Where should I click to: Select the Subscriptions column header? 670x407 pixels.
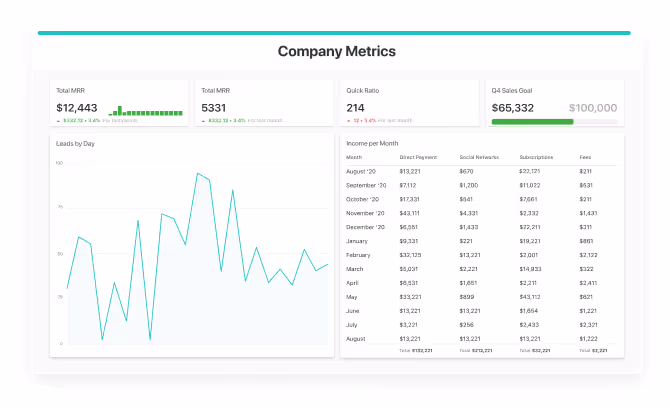[536, 158]
